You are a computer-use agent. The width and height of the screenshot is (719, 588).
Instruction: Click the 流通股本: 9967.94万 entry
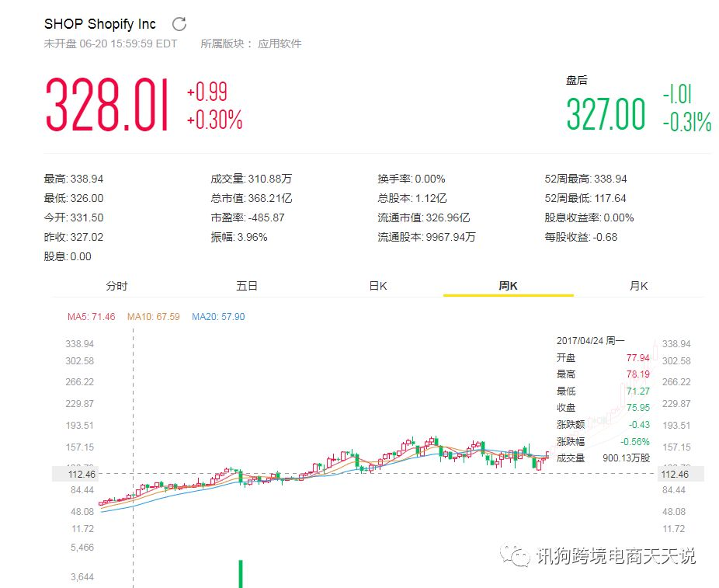click(x=426, y=237)
